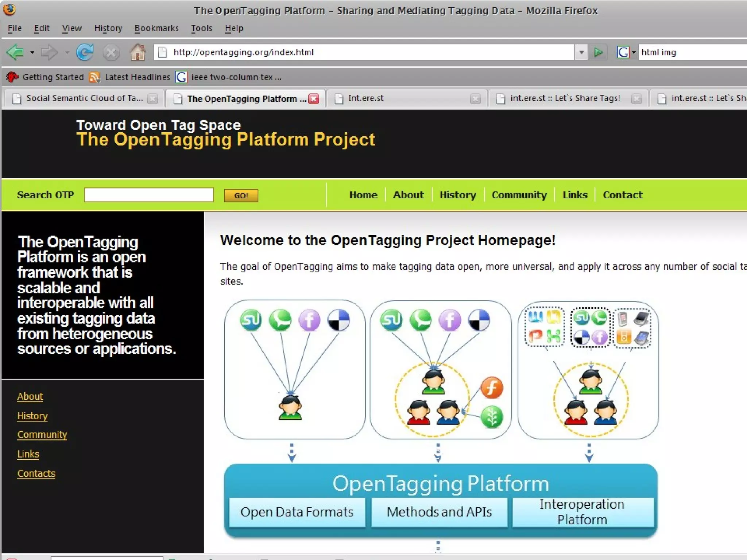
Task: Click Contact in the green navigation bar
Action: [x=623, y=195]
